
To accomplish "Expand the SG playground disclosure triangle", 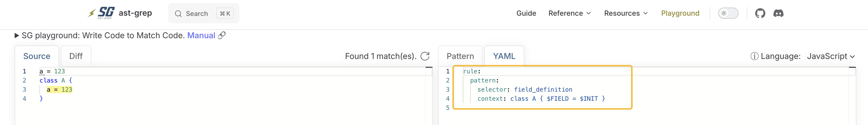I will coord(16,36).
